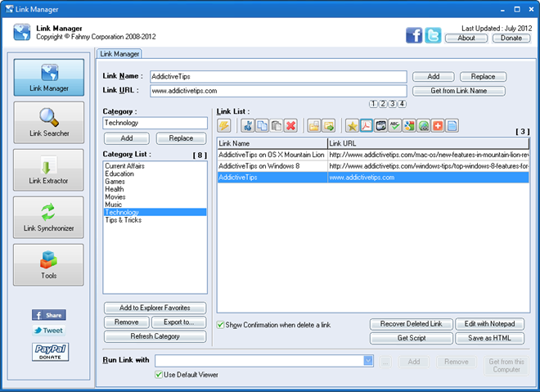Click Edit with Notepad button
540x392 pixels.
[490, 324]
